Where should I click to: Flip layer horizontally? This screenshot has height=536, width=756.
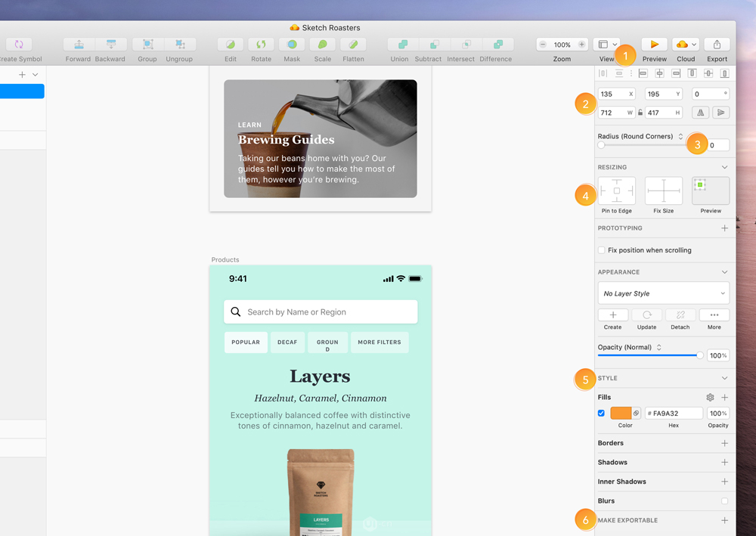[701, 113]
